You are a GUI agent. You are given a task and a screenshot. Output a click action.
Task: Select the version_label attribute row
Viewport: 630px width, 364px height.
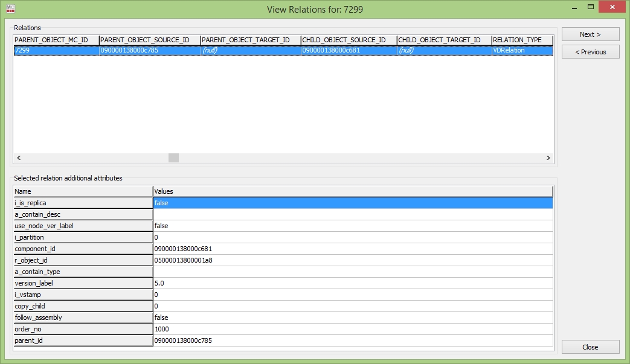[83, 283]
